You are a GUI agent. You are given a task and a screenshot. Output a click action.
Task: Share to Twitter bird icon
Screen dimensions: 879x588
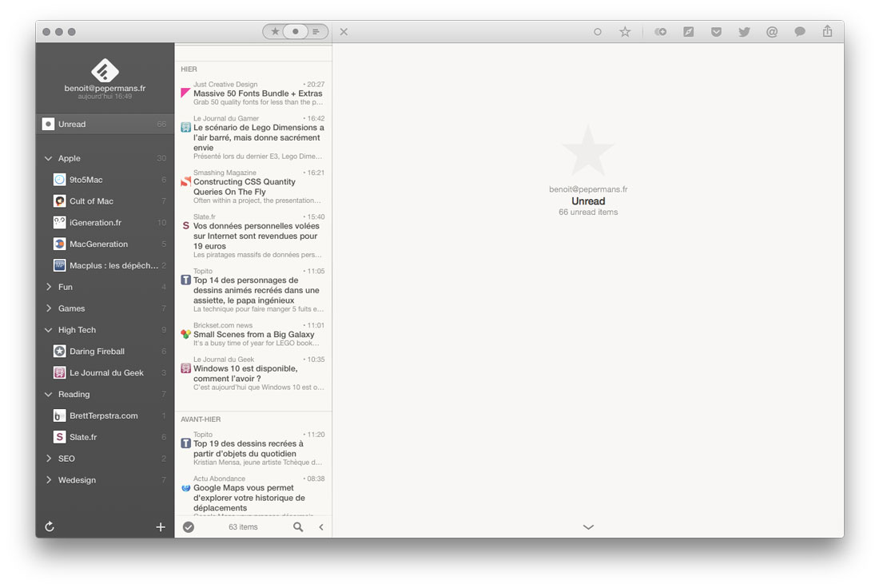pyautogui.click(x=744, y=32)
